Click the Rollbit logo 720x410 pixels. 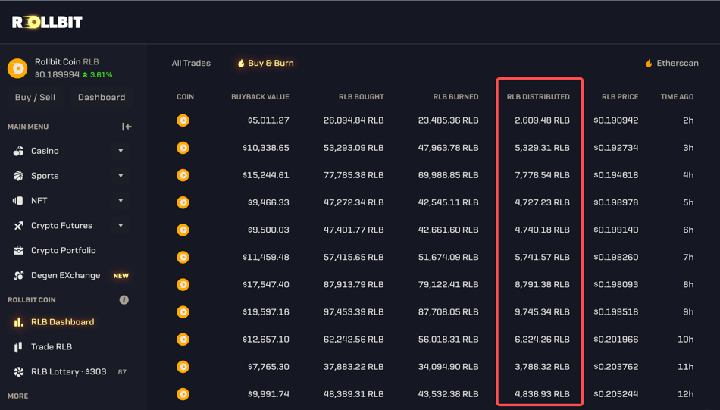pyautogui.click(x=47, y=22)
